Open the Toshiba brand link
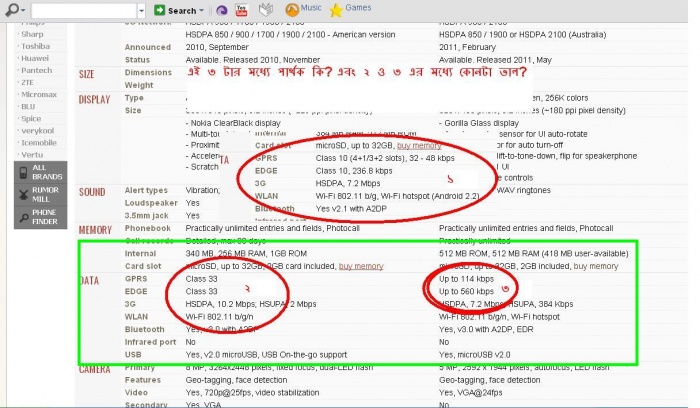The width and height of the screenshot is (700, 408). 35,46
